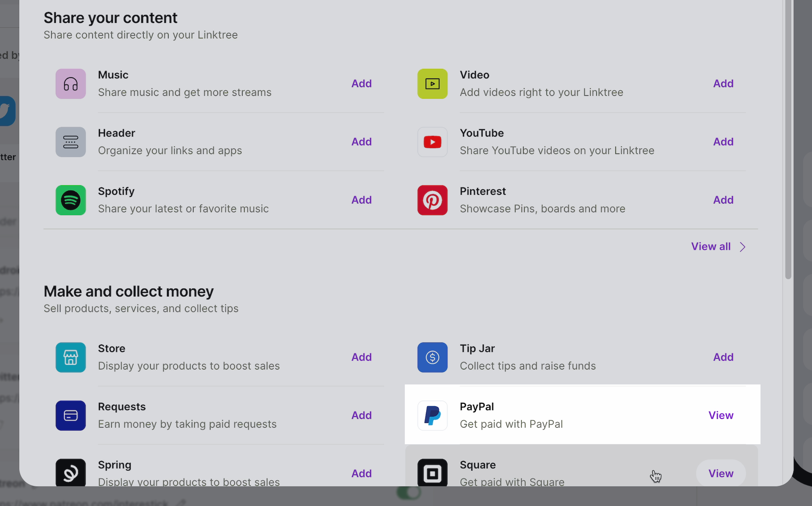The image size is (812, 506).
Task: Add the Tip Jar app
Action: pos(723,357)
